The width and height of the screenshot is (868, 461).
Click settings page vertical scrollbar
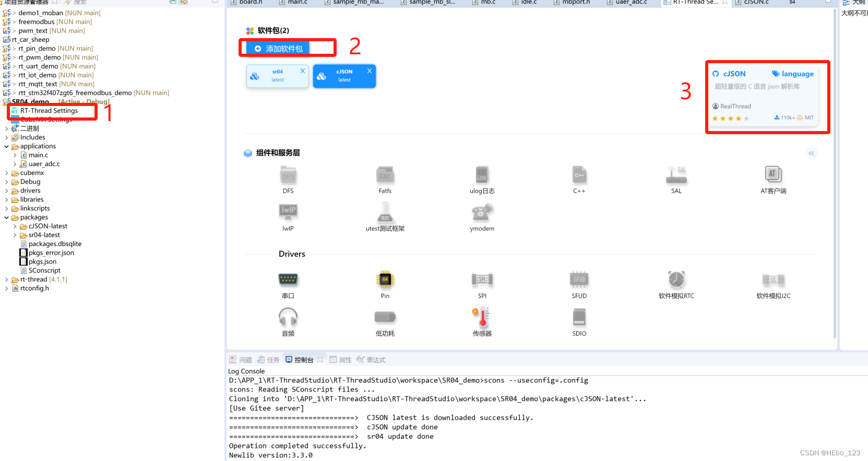pos(835,172)
